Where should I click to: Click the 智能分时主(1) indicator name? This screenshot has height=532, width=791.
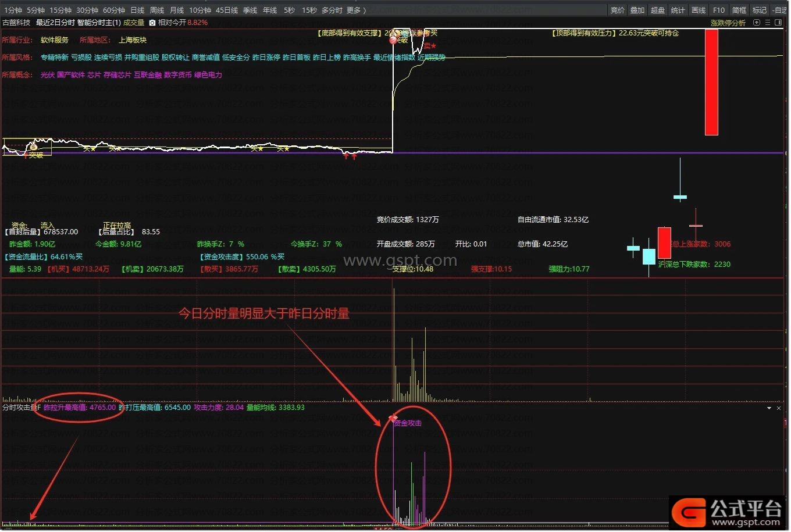pyautogui.click(x=99, y=23)
